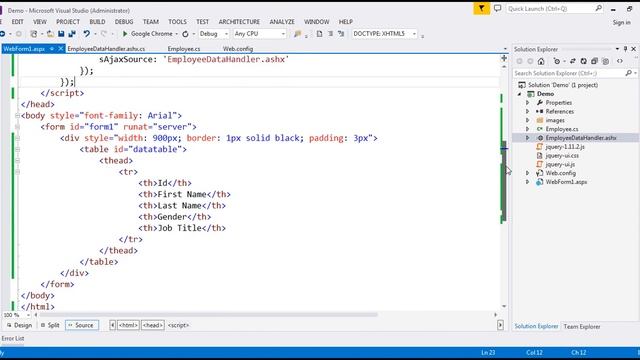The image size is (640, 360).
Task: Switch to Web.config editor tab
Action: [238, 49]
